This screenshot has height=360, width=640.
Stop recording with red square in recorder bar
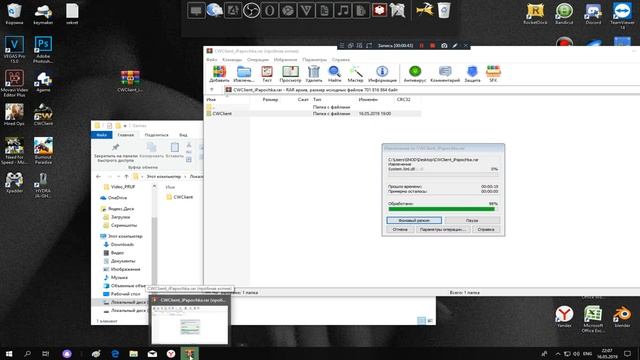tap(432, 46)
